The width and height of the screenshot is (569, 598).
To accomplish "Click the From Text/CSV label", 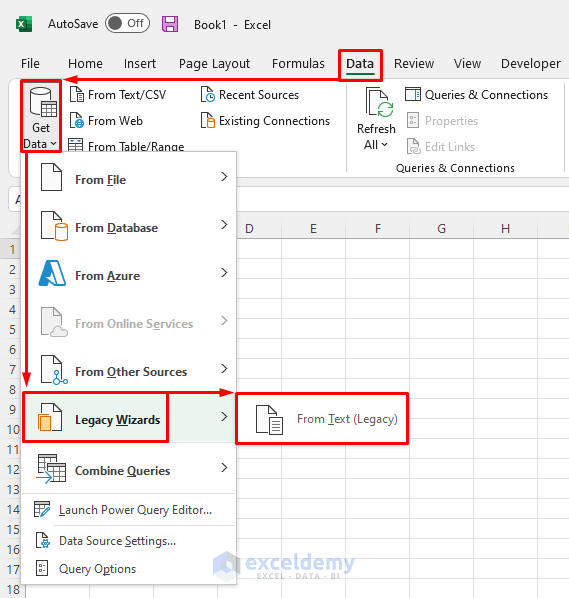I will coord(127,95).
